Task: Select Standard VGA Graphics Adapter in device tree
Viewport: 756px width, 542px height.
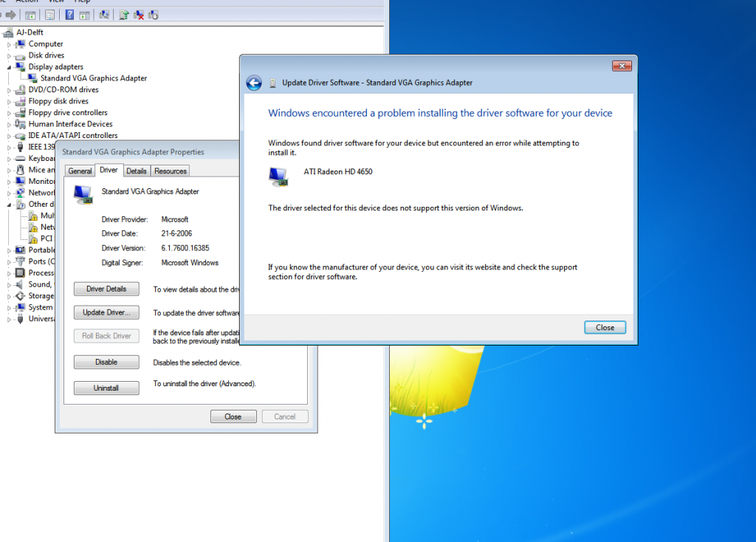Action: (x=94, y=78)
